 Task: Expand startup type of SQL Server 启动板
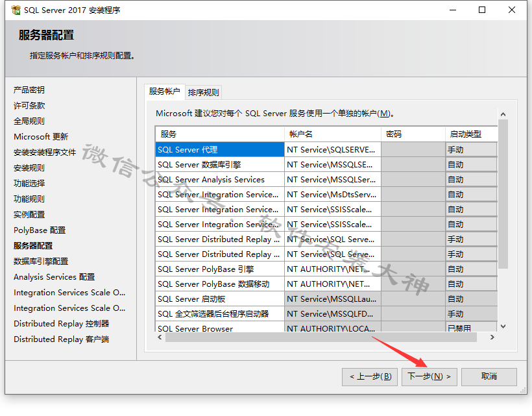[x=471, y=299]
